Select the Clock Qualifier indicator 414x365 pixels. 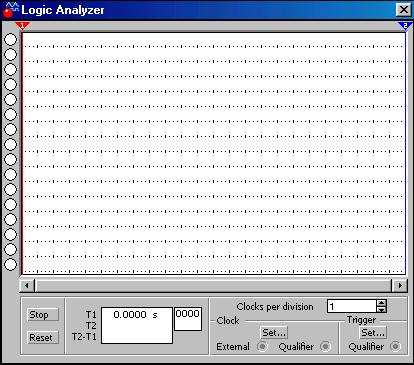[x=325, y=347]
